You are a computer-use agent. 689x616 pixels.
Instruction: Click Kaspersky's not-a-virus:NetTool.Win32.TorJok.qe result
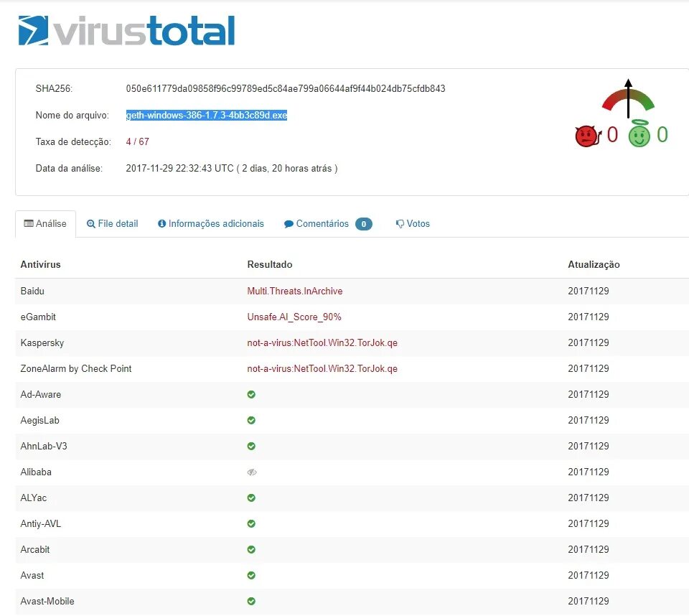(322, 343)
